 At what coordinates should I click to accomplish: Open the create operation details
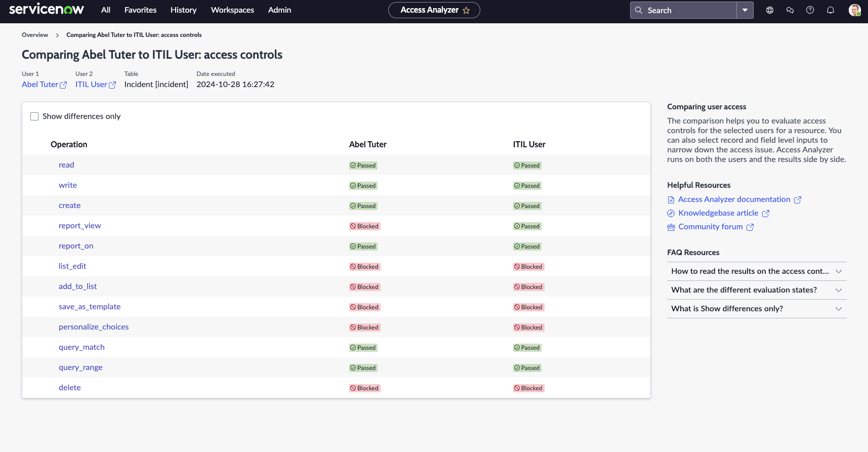70,206
